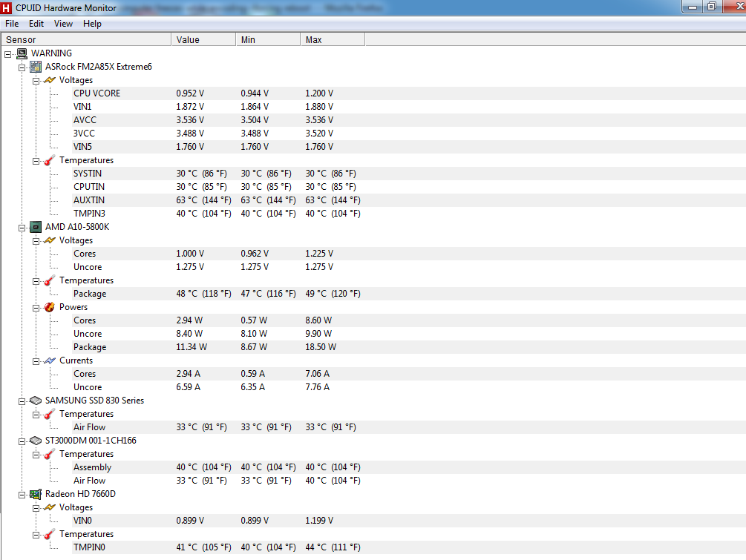Select the Package power row
Viewport: 746px width, 560px height.
409,347
